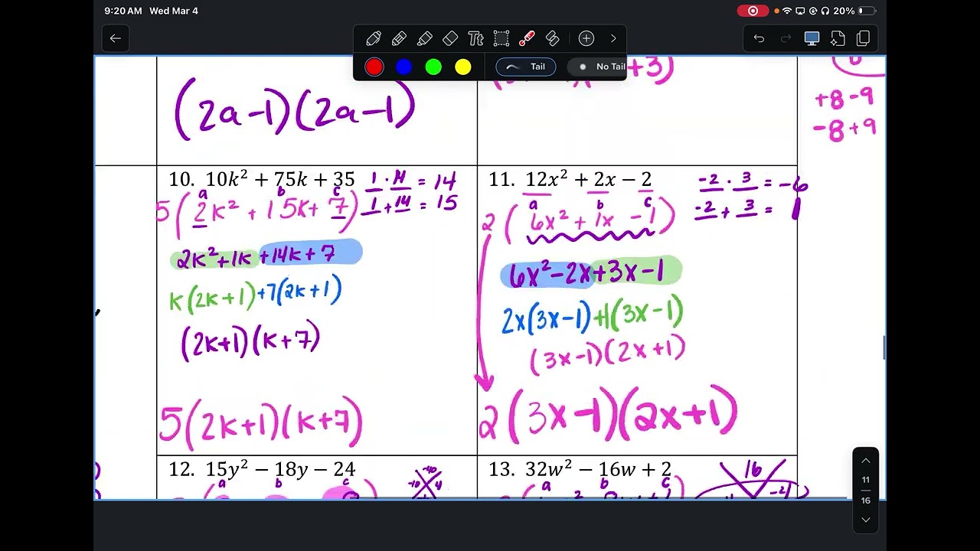The height and width of the screenshot is (551, 980).
Task: Select the text tool
Action: [475, 38]
